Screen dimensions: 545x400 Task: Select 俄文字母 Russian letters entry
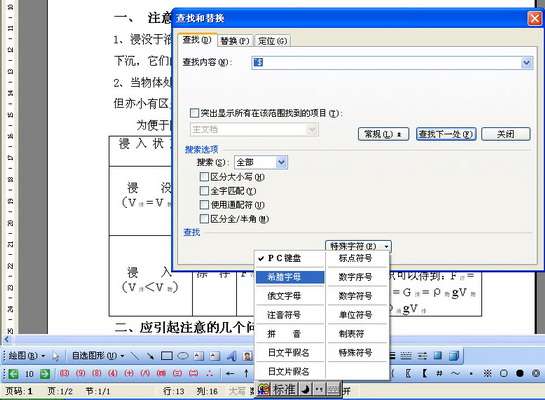[x=290, y=296]
